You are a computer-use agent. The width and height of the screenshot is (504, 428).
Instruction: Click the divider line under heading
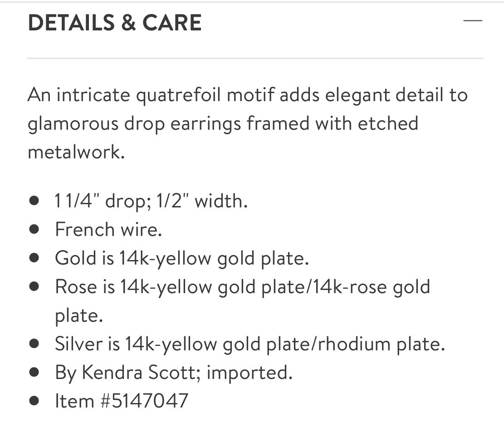click(x=255, y=58)
